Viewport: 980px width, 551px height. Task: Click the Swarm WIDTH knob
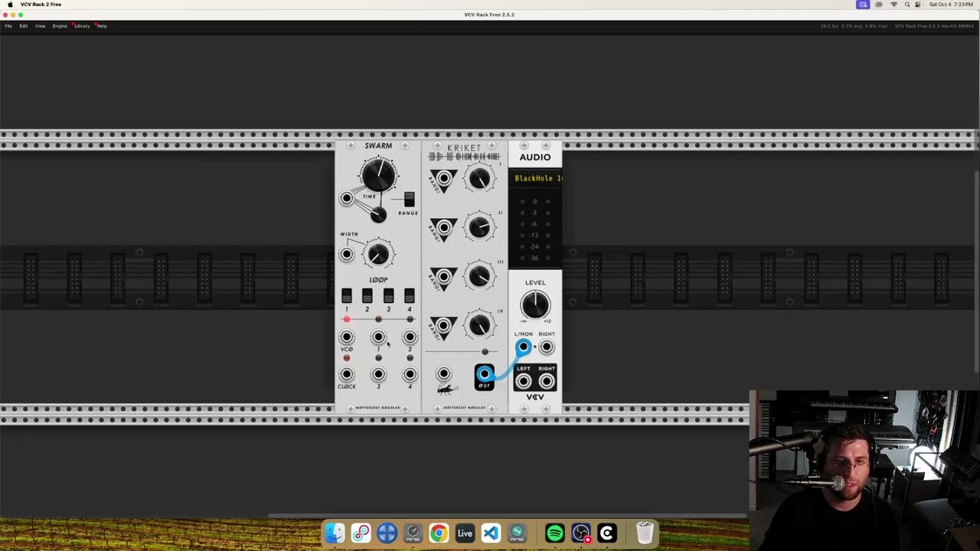click(x=378, y=254)
